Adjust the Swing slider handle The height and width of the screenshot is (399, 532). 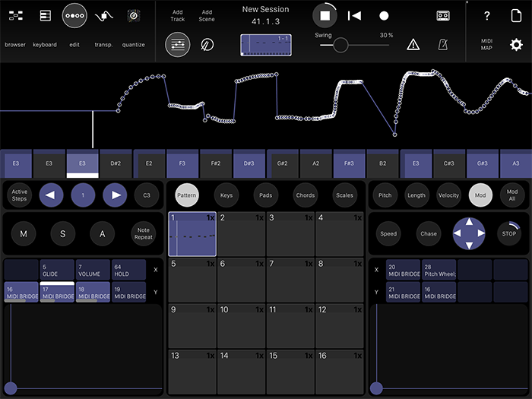pyautogui.click(x=340, y=45)
